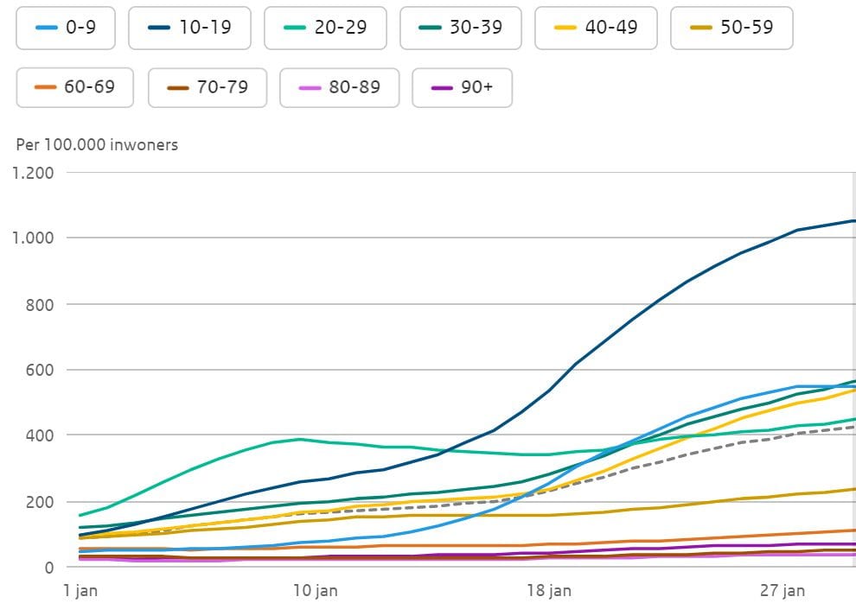Screen dimensions: 856x616
Task: Toggle the 90+ age group
Action: click(x=463, y=87)
